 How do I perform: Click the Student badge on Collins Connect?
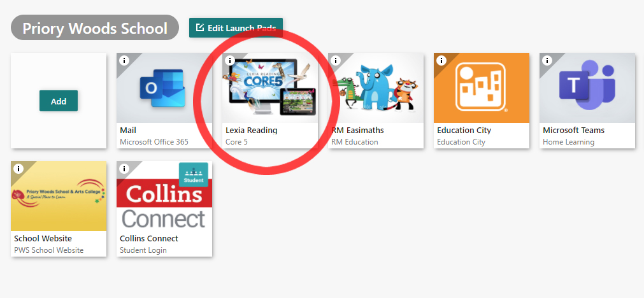(x=194, y=175)
